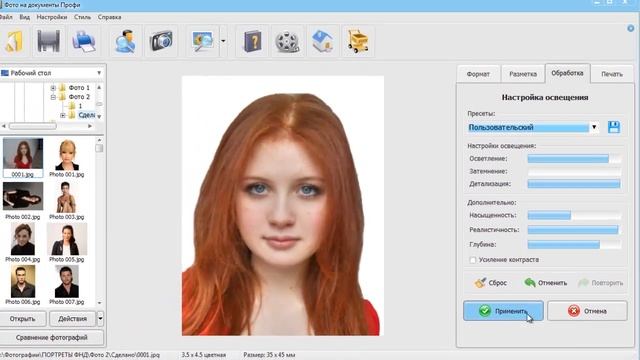Click the photo viewer magnifier toolbar icon
Image resolution: width=640 pixels, height=360 pixels.
pyautogui.click(x=202, y=42)
